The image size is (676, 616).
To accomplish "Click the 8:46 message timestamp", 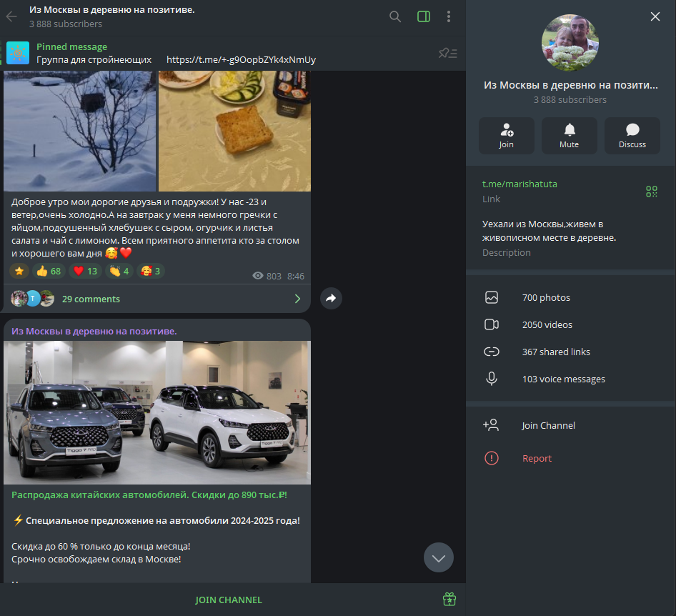I will (x=296, y=276).
